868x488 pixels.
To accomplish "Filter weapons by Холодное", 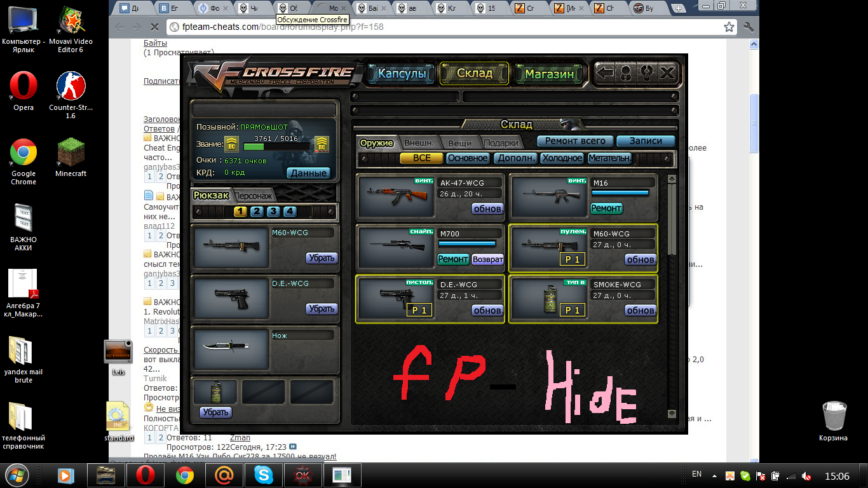I will pos(562,158).
